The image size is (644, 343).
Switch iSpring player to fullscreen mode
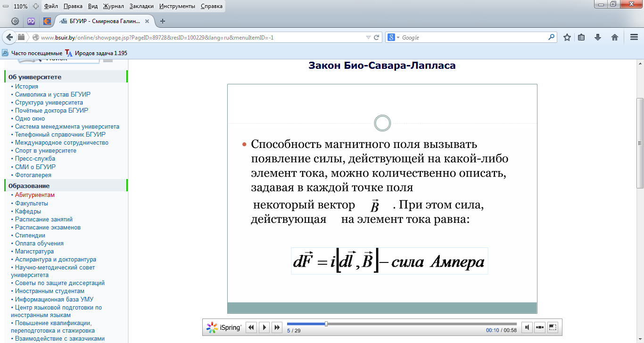[553, 327]
